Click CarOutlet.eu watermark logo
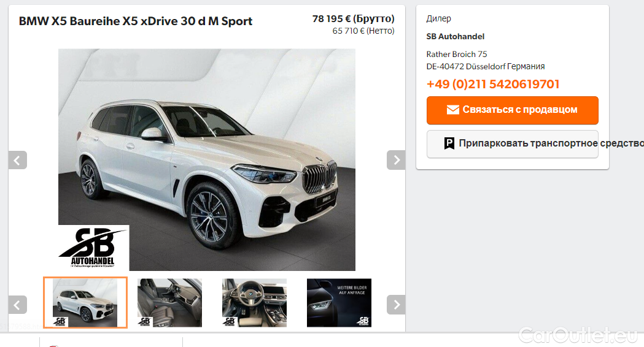Viewport: 644px width, 347px height. [578, 335]
